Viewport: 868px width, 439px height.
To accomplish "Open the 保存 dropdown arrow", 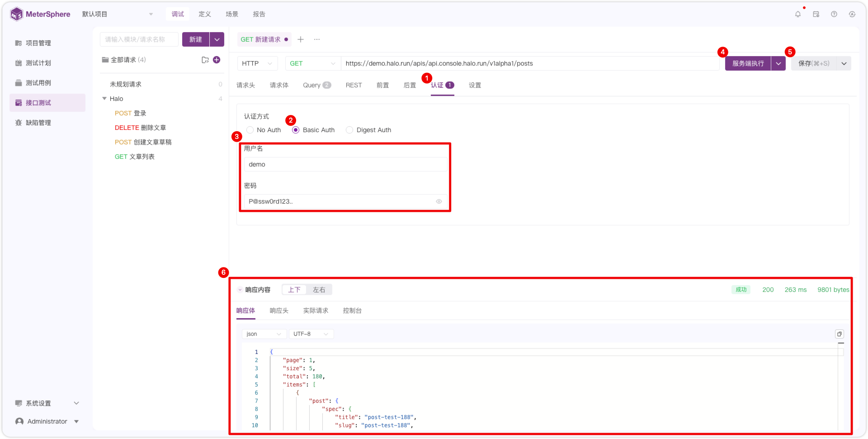I will coord(844,63).
